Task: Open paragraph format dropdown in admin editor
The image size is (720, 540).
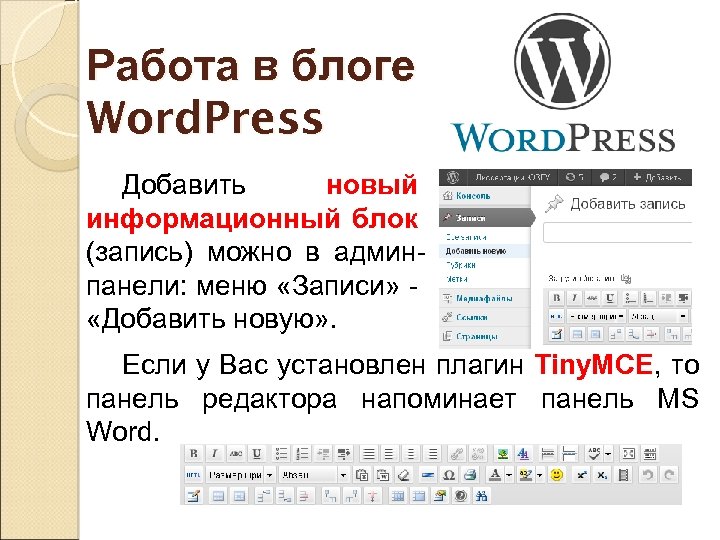Action: 658,316
